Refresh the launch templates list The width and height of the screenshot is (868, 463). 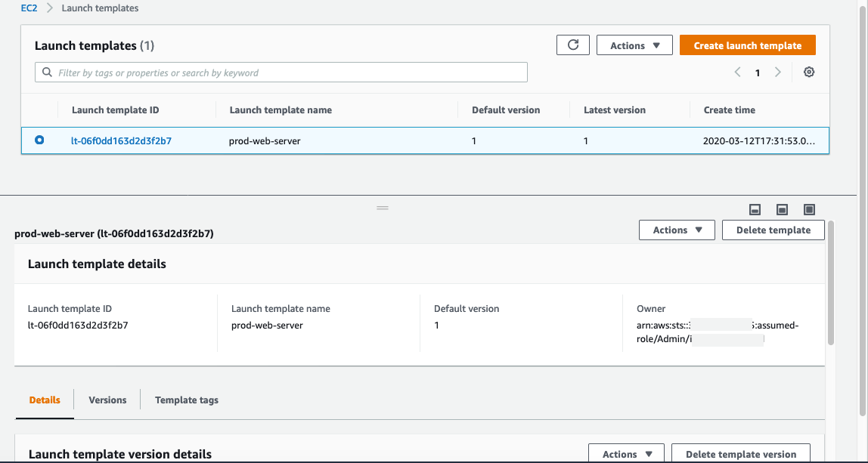click(x=572, y=45)
